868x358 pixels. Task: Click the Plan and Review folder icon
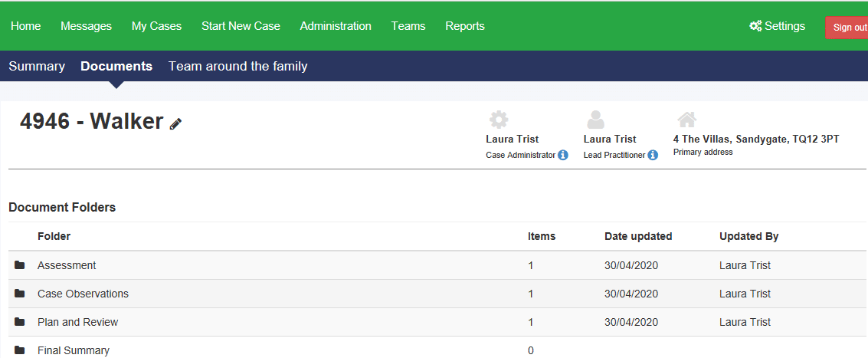[20, 322]
